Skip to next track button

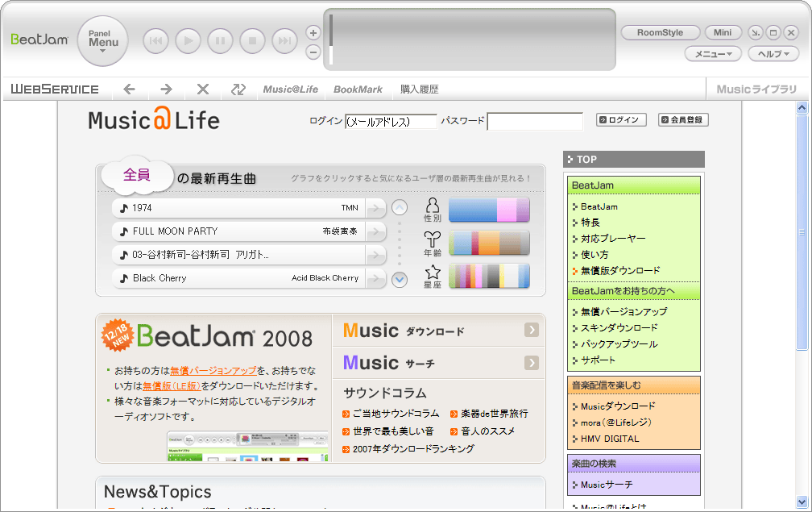point(284,41)
